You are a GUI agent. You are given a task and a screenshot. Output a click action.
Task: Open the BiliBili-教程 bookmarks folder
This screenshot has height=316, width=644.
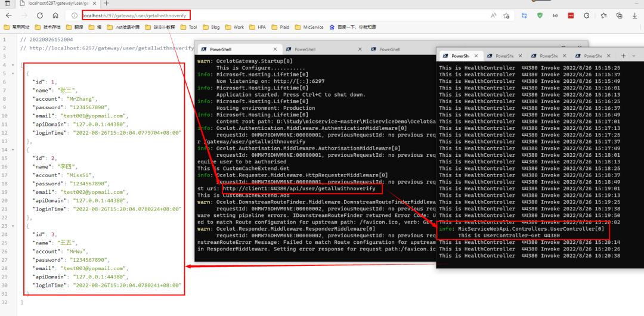(x=160, y=27)
